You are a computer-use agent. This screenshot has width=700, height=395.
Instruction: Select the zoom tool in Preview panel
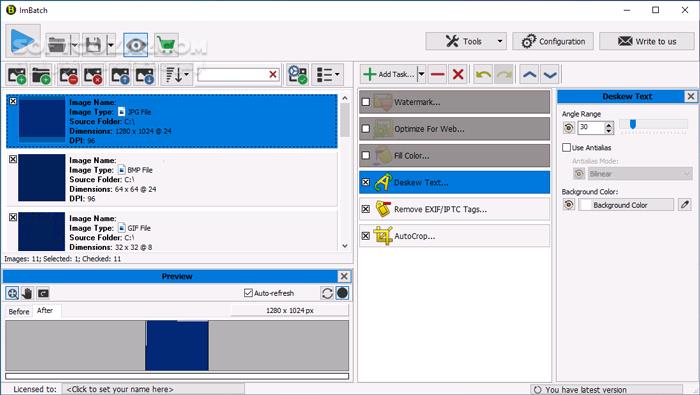[x=12, y=293]
